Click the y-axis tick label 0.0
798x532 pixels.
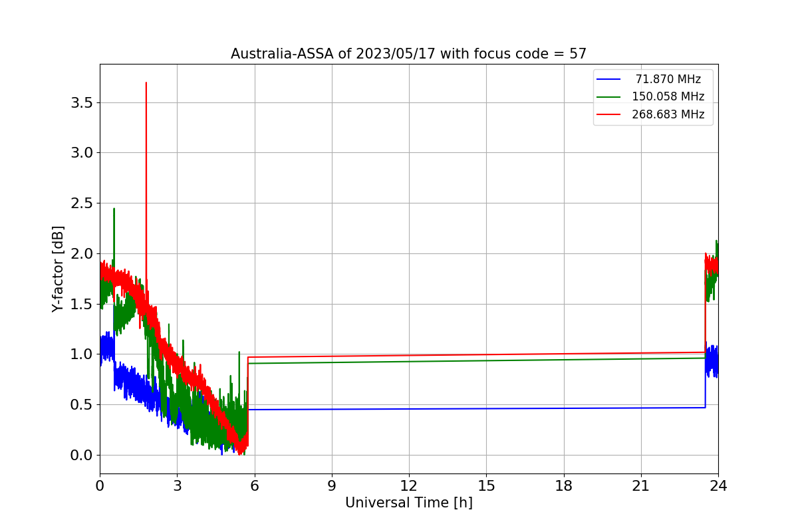(81, 456)
